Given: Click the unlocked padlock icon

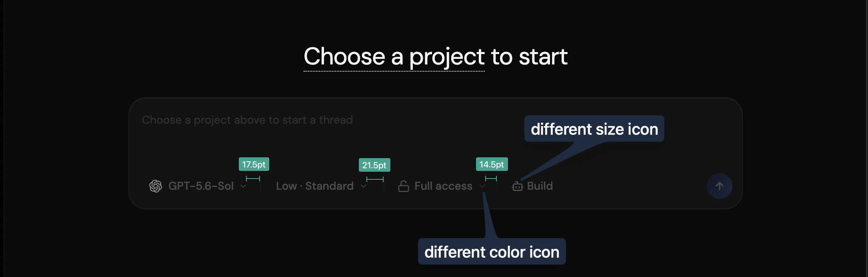Looking at the screenshot, I should coord(404,186).
